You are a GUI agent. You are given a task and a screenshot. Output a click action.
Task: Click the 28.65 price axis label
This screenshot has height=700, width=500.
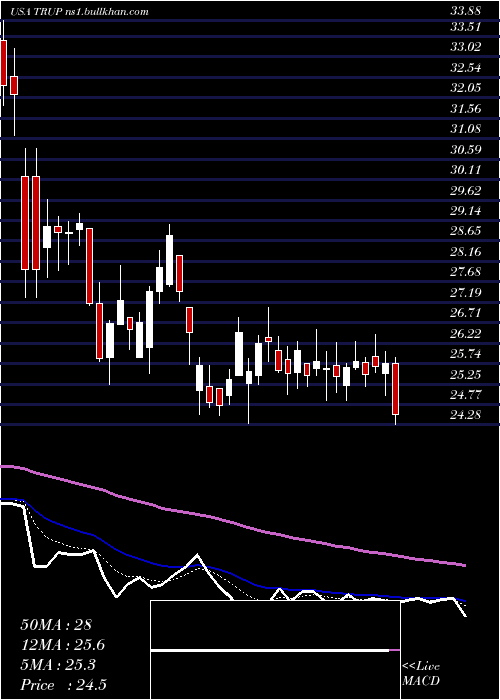(465, 231)
